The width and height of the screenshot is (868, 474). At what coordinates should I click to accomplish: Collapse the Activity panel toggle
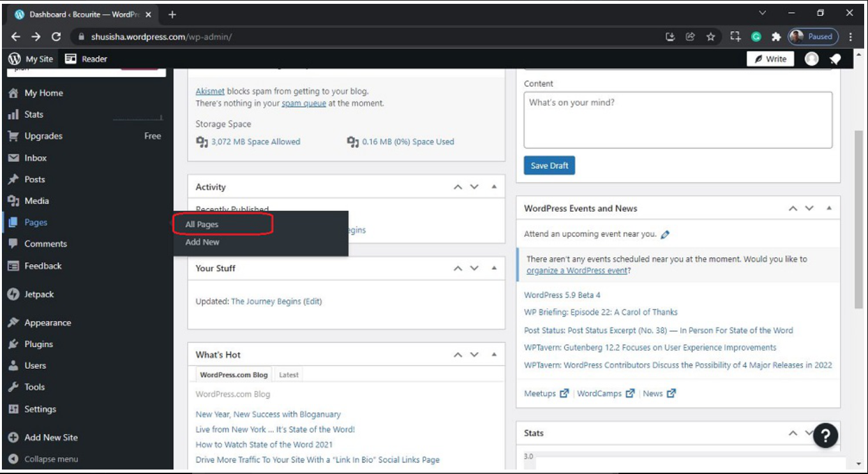pyautogui.click(x=494, y=187)
